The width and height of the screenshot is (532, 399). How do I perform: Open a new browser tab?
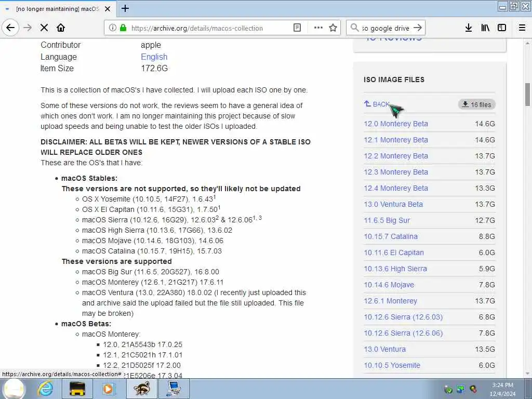(125, 8)
